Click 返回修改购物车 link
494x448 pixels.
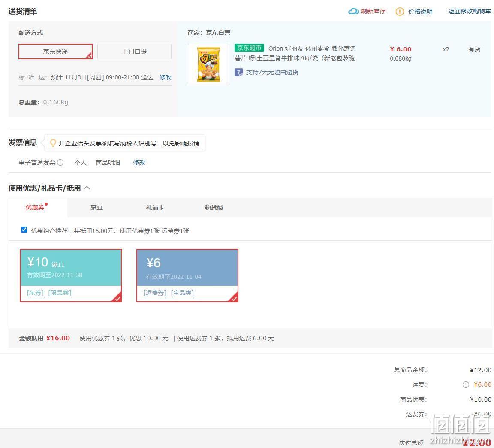pyautogui.click(x=470, y=11)
